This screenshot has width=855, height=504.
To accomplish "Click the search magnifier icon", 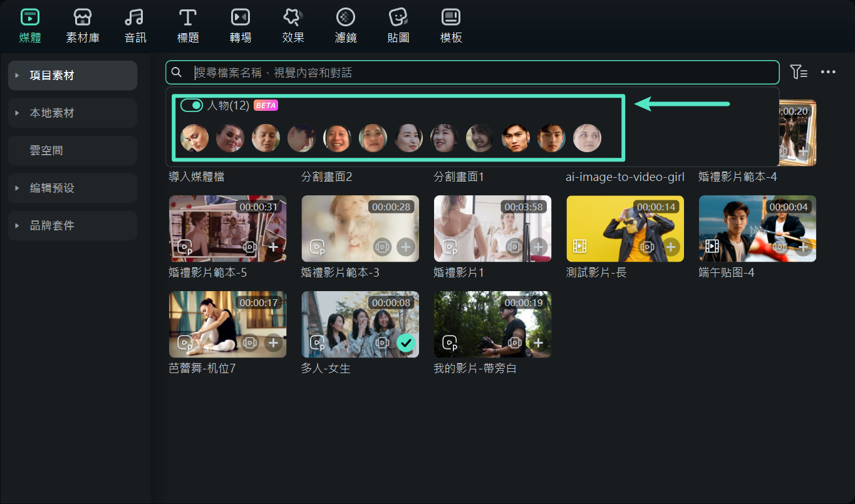I will 177,73.
